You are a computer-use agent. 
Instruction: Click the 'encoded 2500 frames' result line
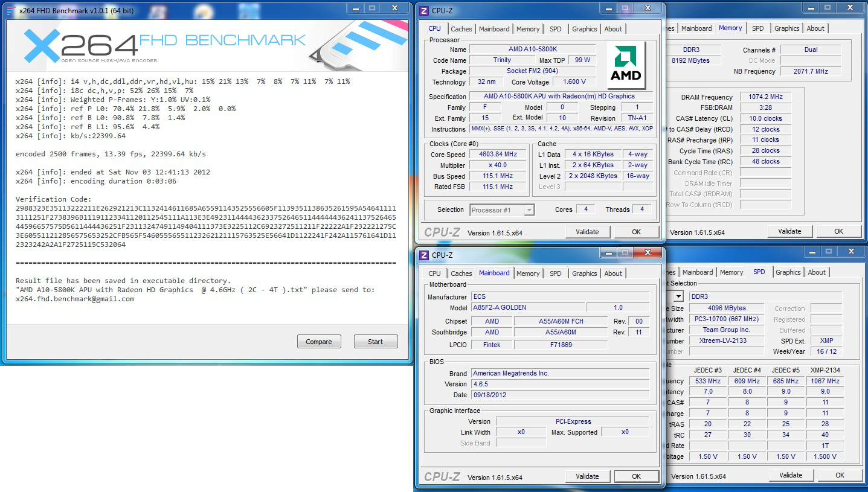(111, 154)
